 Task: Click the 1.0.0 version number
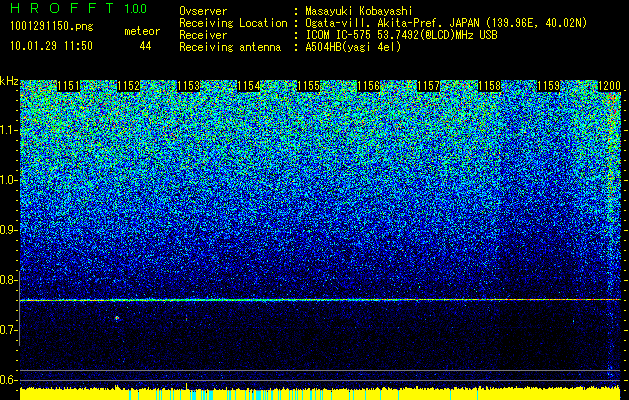tap(136, 8)
